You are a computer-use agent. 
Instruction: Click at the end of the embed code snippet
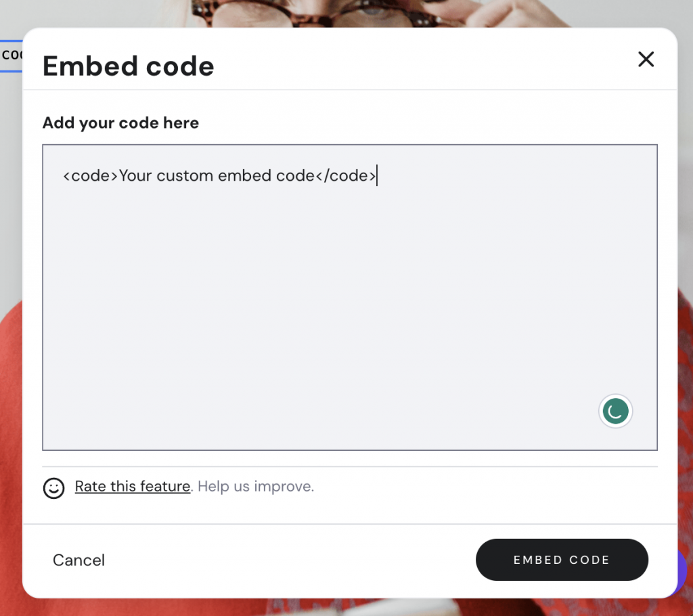pyautogui.click(x=377, y=175)
